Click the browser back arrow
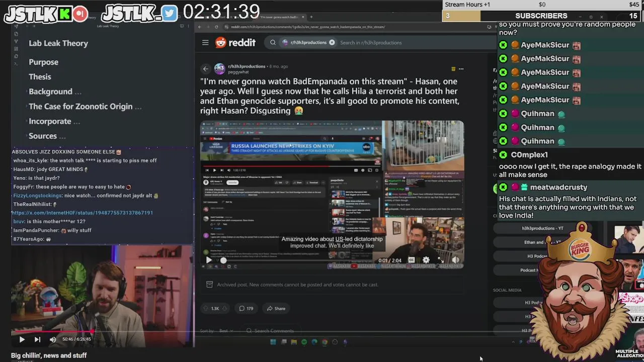The image size is (644, 362). pos(200,27)
